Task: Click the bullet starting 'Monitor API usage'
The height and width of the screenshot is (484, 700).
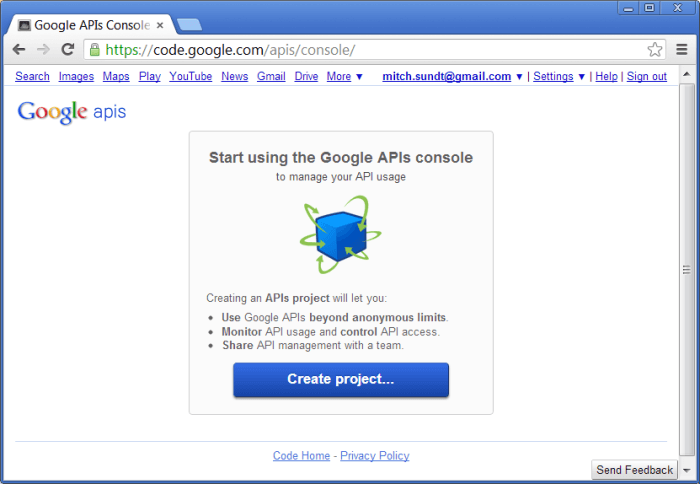Action: pyautogui.click(x=331, y=332)
